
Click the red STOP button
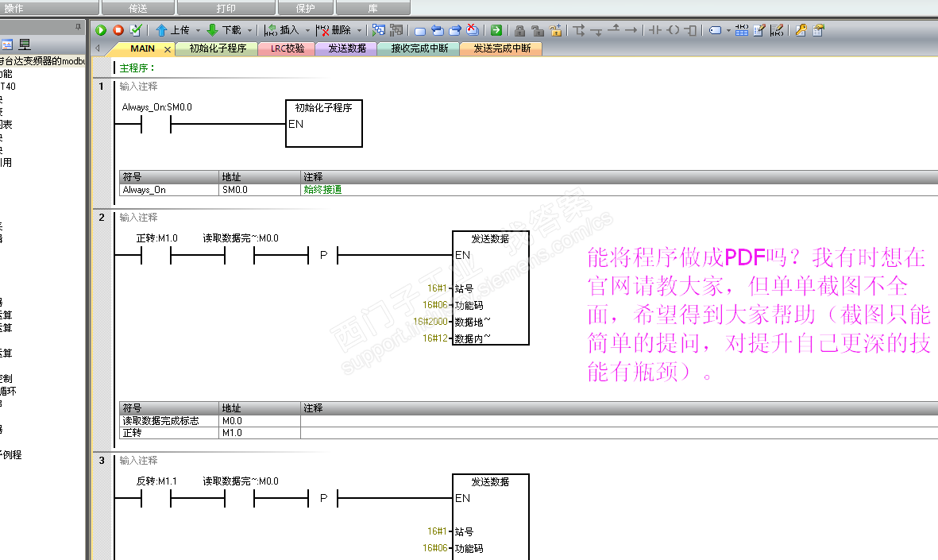pyautogui.click(x=118, y=30)
